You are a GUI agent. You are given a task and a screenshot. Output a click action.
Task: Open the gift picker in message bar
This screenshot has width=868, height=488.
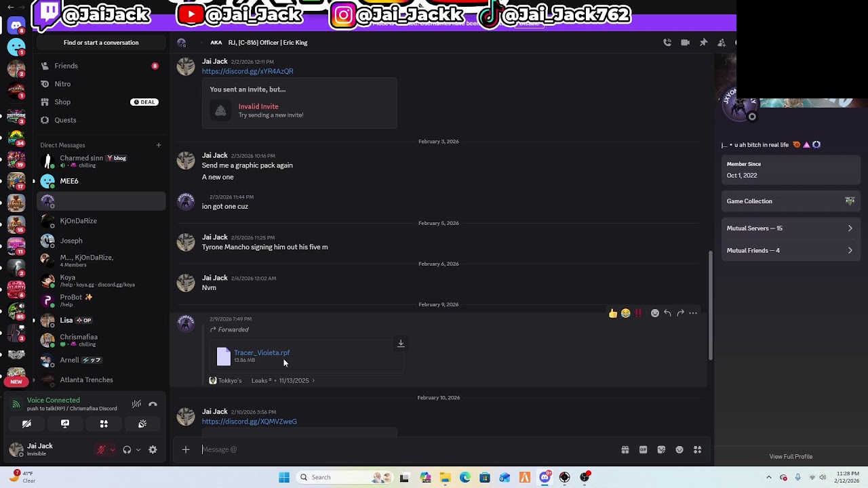[625, 449]
